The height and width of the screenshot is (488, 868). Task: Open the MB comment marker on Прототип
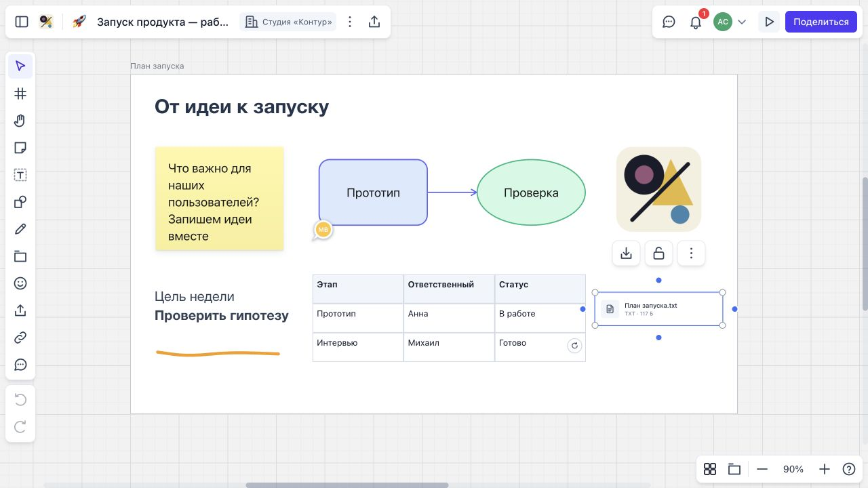pos(323,230)
